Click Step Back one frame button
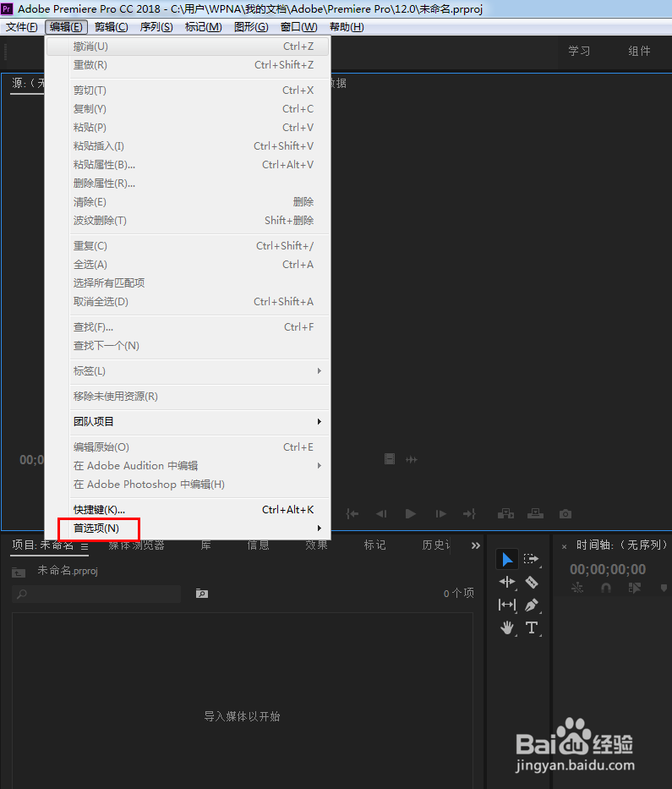Viewport: 672px width, 789px height. point(381,514)
